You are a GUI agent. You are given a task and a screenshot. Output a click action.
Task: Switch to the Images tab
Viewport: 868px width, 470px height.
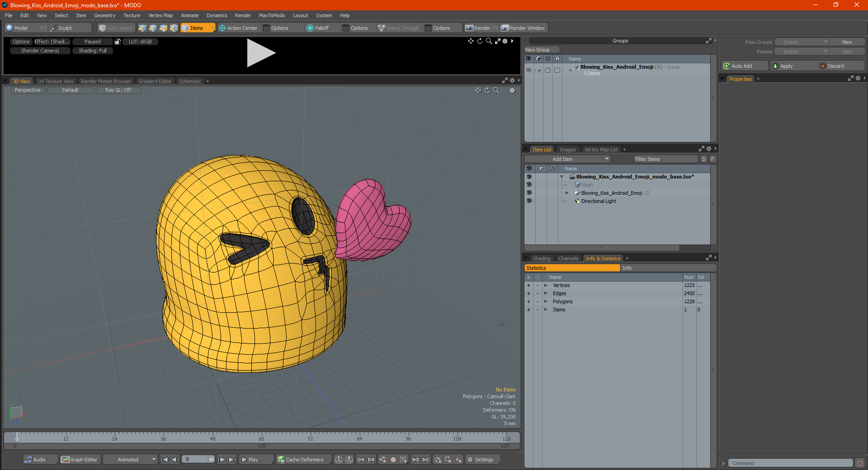point(567,150)
